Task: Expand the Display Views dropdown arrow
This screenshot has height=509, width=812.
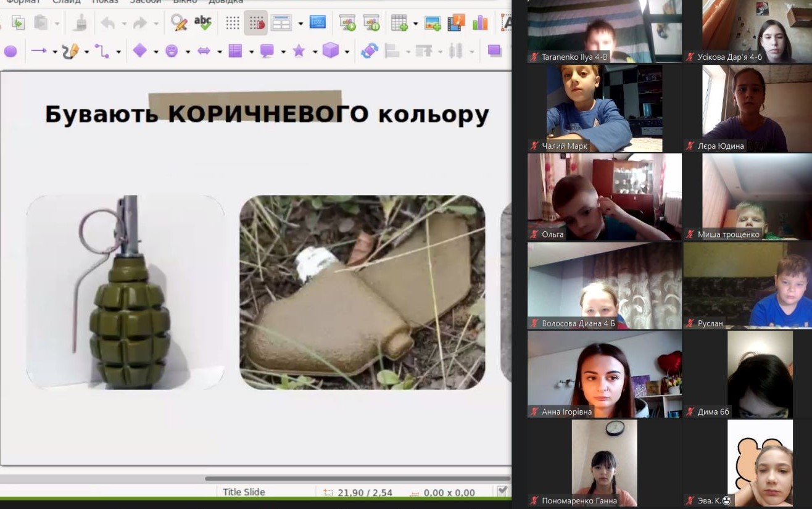Action: tap(300, 24)
